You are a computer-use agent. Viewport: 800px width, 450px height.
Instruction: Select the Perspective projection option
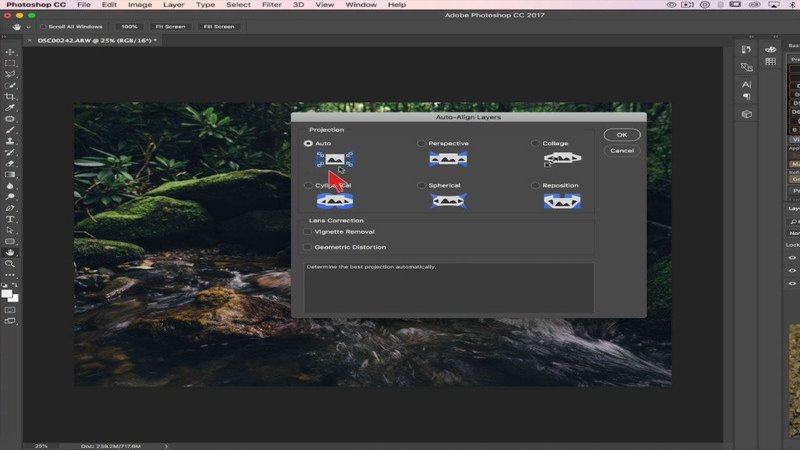point(421,144)
